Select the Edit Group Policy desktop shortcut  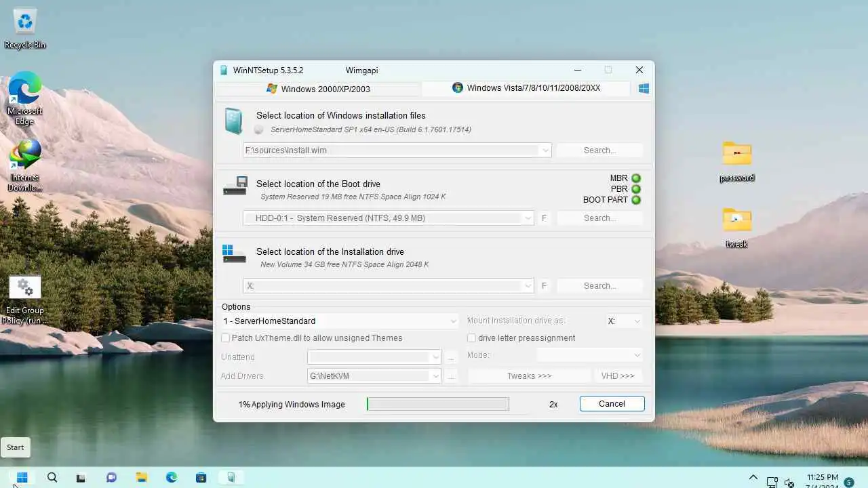click(x=25, y=300)
